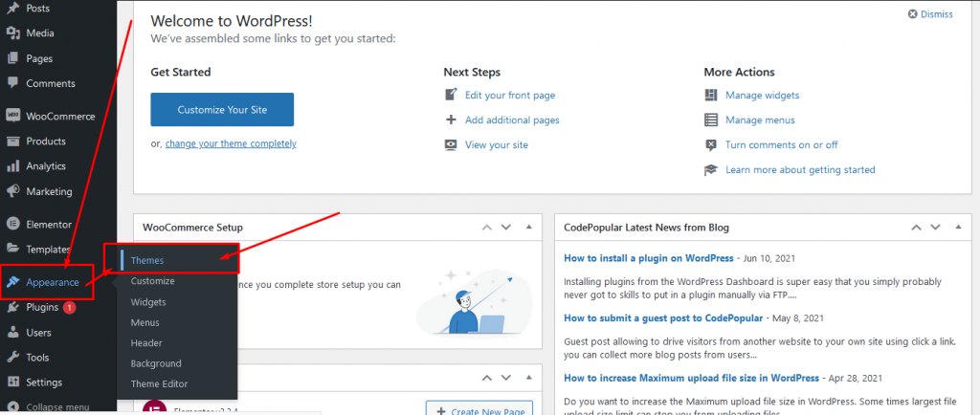
Task: Click the Manage widgets icon
Action: tap(711, 95)
